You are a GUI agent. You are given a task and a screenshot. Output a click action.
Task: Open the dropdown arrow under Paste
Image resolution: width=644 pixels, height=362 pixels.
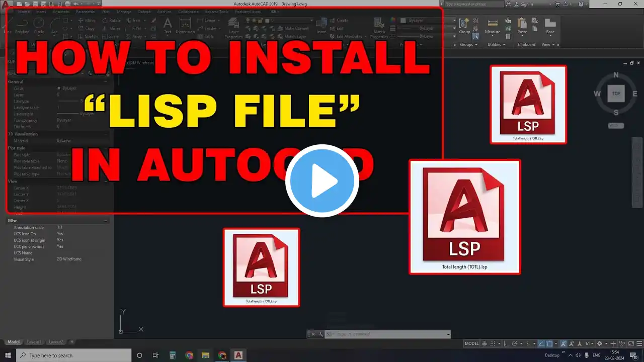point(522,36)
